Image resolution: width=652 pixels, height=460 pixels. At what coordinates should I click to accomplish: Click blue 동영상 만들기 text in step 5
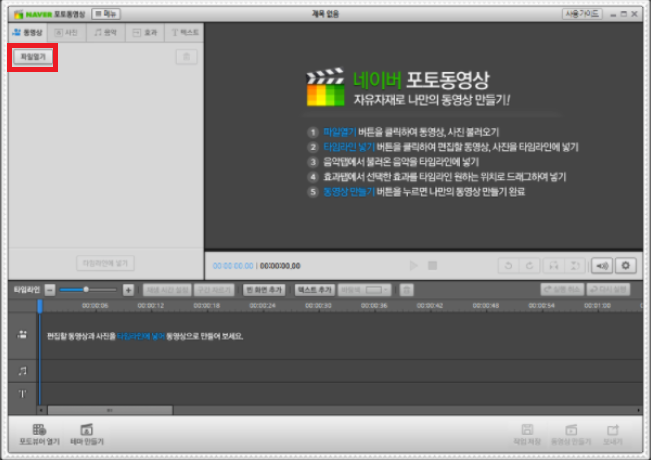(x=349, y=192)
